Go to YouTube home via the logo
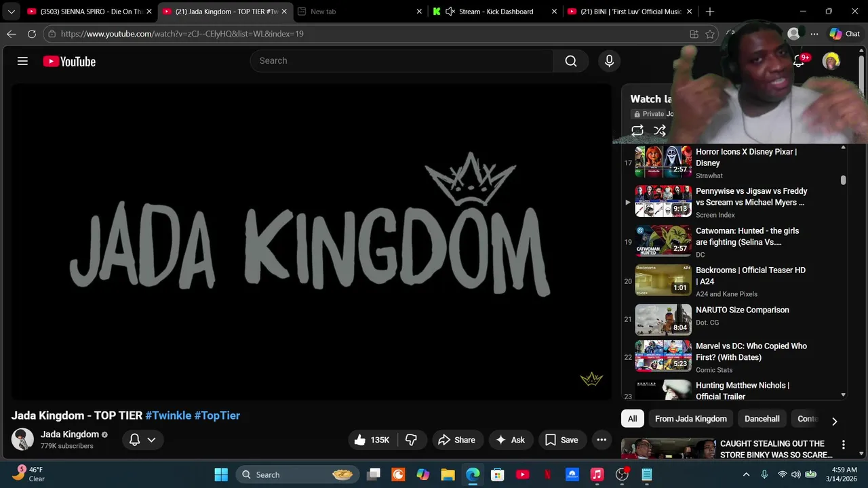The image size is (868, 488). pos(69,61)
